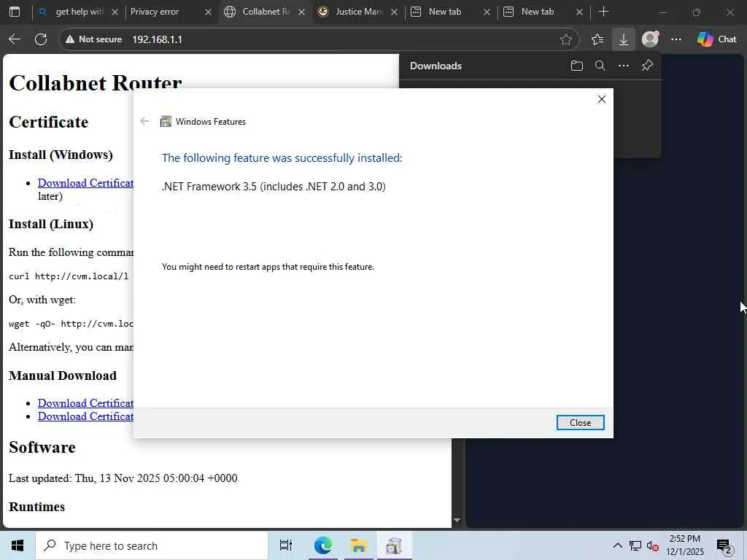Refresh the current page

(41, 39)
